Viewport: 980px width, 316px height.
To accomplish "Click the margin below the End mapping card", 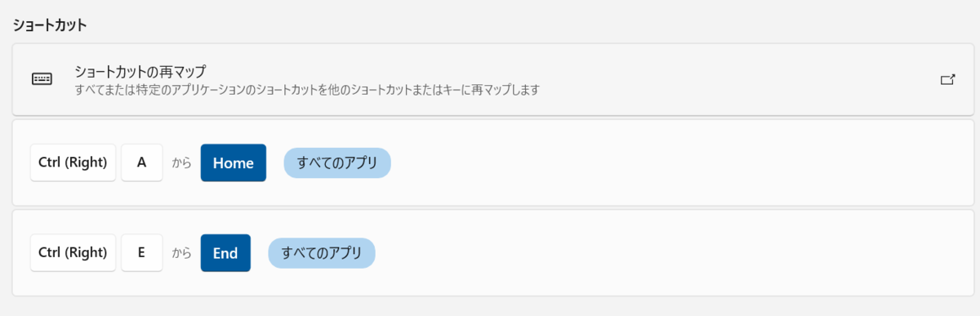I will tap(490, 307).
